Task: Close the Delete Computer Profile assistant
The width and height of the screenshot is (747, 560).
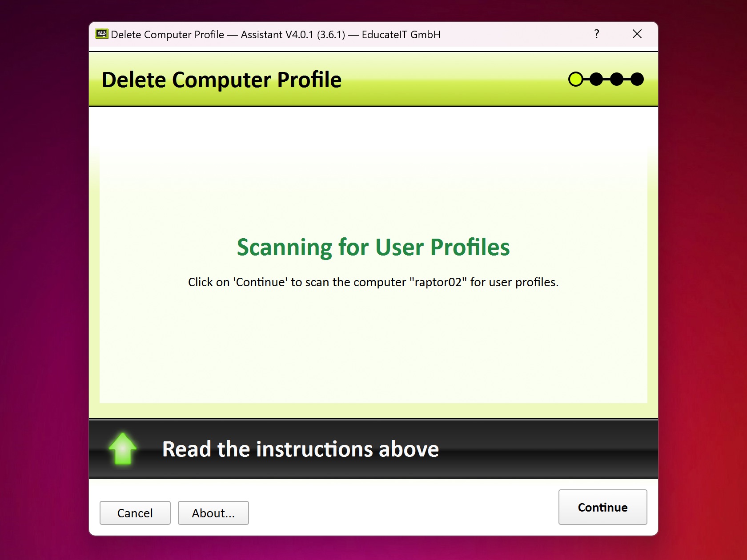Action: [637, 34]
